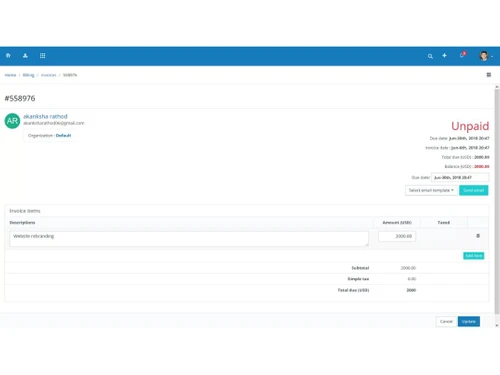This screenshot has height=375, width=500.
Task: Click the Simple tax label
Action: pyautogui.click(x=358, y=279)
